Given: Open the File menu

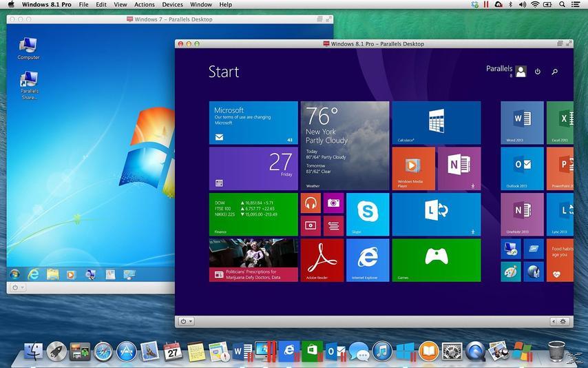Looking at the screenshot, I should [83, 5].
